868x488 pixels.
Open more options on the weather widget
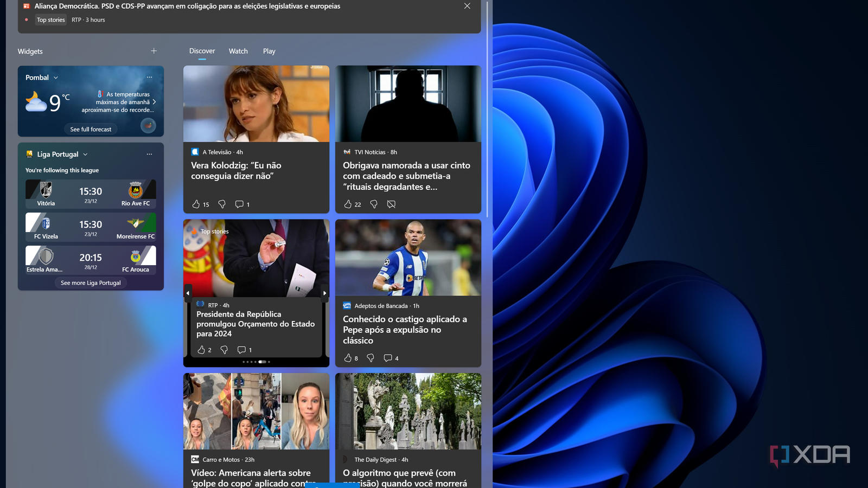tap(149, 77)
